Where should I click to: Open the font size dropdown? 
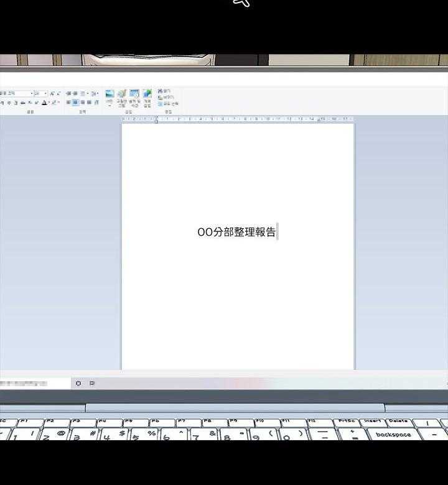(x=45, y=93)
